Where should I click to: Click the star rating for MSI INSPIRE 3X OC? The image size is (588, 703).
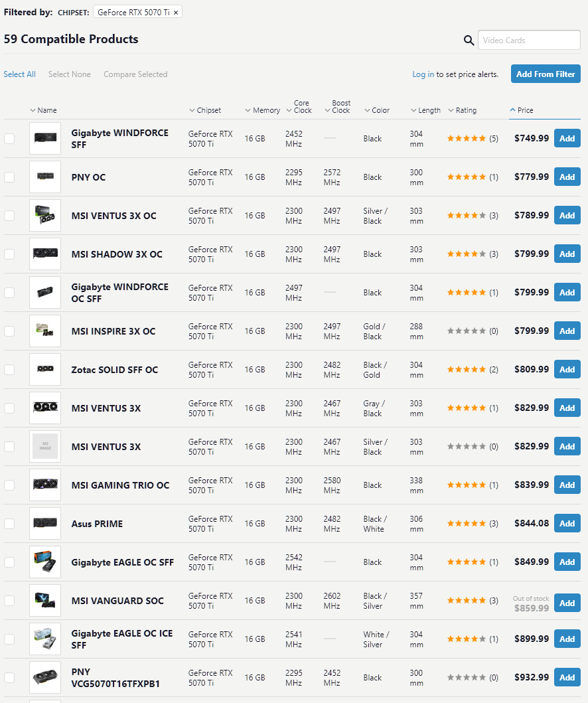(466, 331)
